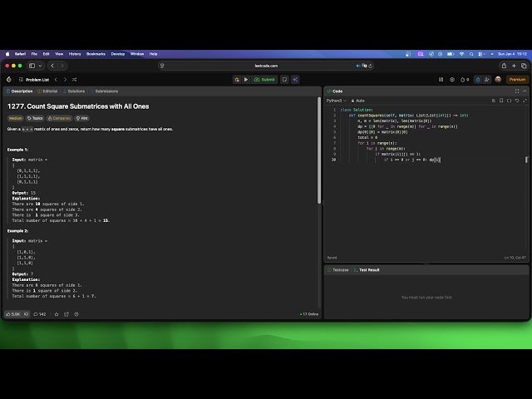Switch to the Submissions tab
Image resolution: width=532 pixels, height=399 pixels.
click(104, 91)
